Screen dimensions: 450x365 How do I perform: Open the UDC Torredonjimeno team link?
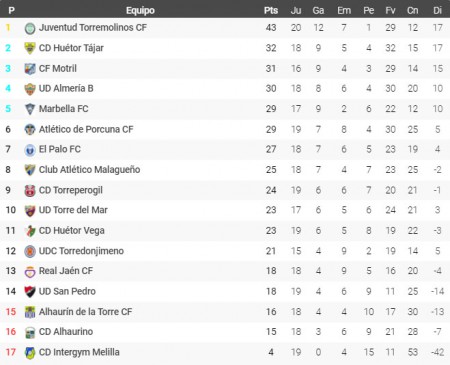(x=81, y=251)
